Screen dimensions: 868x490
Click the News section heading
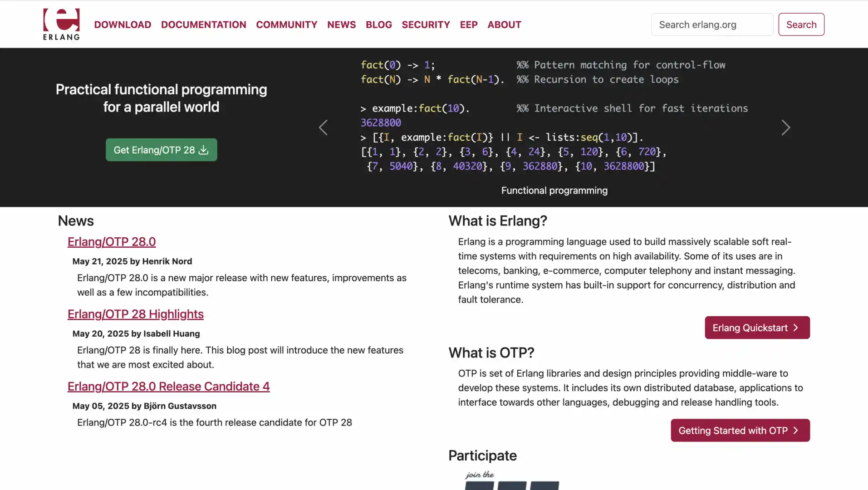click(x=75, y=221)
